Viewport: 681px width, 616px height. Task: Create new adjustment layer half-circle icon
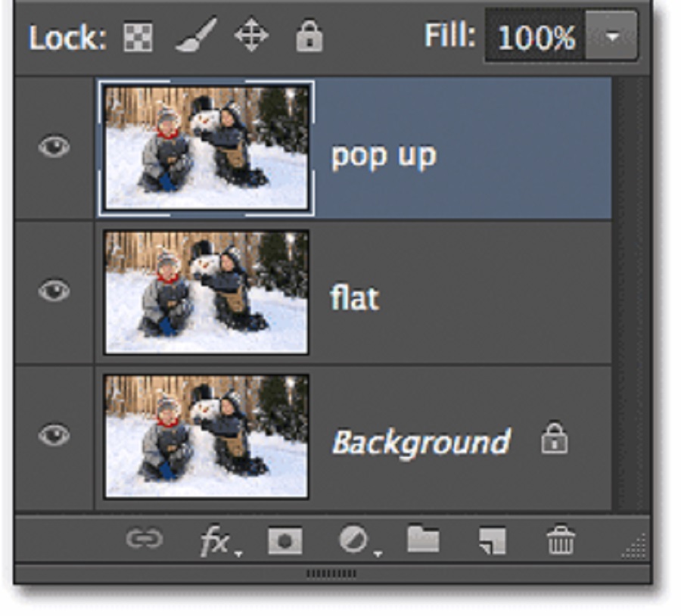pos(354,540)
